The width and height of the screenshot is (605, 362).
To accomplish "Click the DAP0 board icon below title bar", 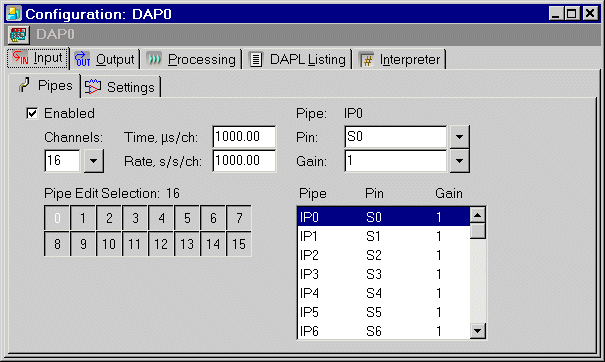I will tap(19, 35).
